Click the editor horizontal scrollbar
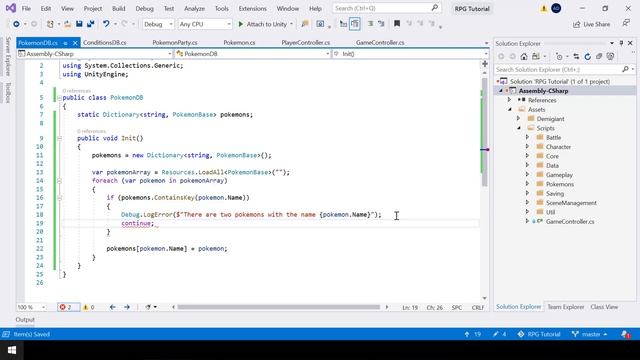Viewport: 640px width, 360px height. pyautogui.click(x=279, y=307)
